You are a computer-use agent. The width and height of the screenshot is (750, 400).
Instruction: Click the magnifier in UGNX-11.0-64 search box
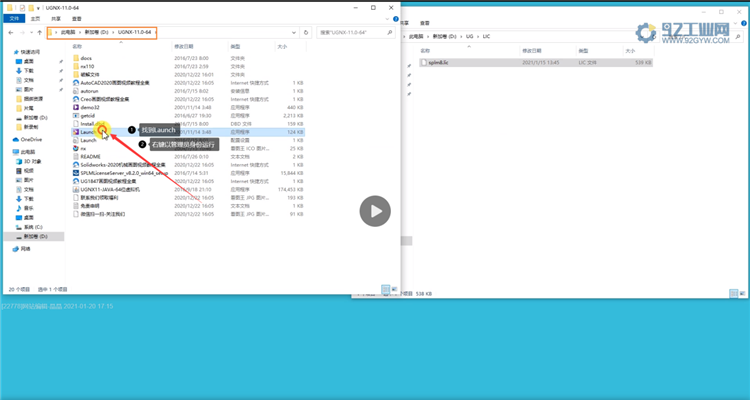[390, 33]
